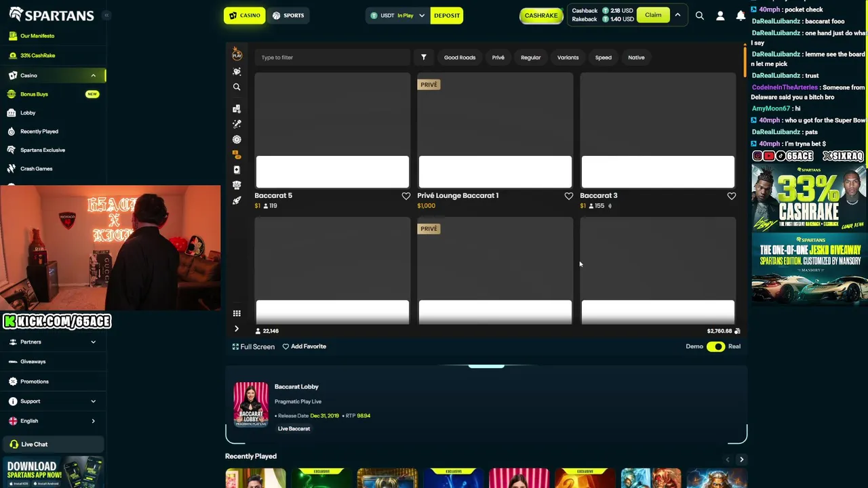
Task: Expand the game sidebar with the right chevron
Action: pyautogui.click(x=237, y=329)
